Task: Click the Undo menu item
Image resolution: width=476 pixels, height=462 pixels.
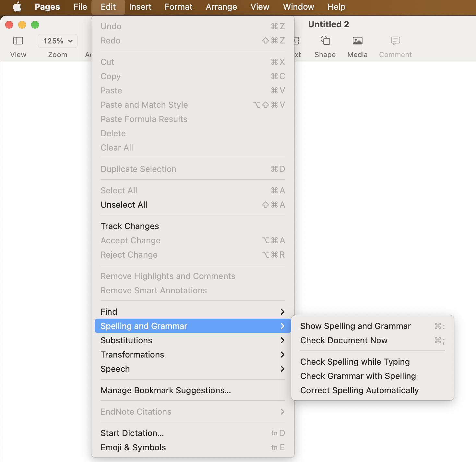Action: (193, 26)
